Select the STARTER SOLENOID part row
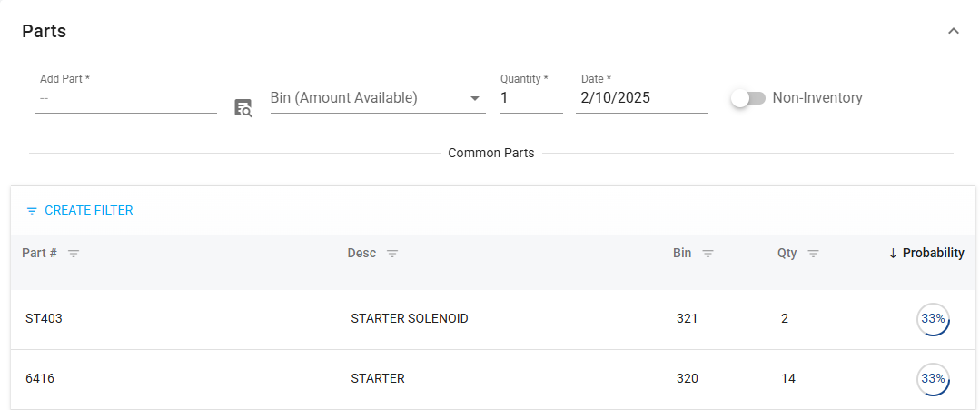This screenshot has height=410, width=980. (409, 318)
